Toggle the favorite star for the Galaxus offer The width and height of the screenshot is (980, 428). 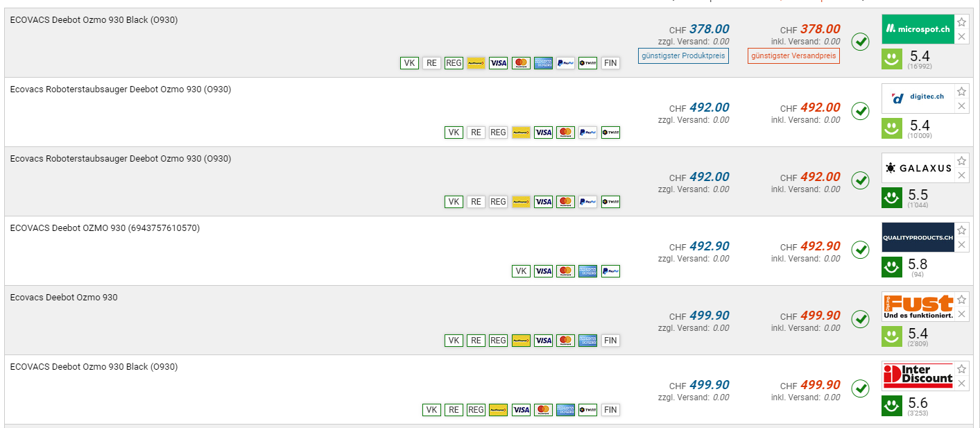[x=961, y=161]
